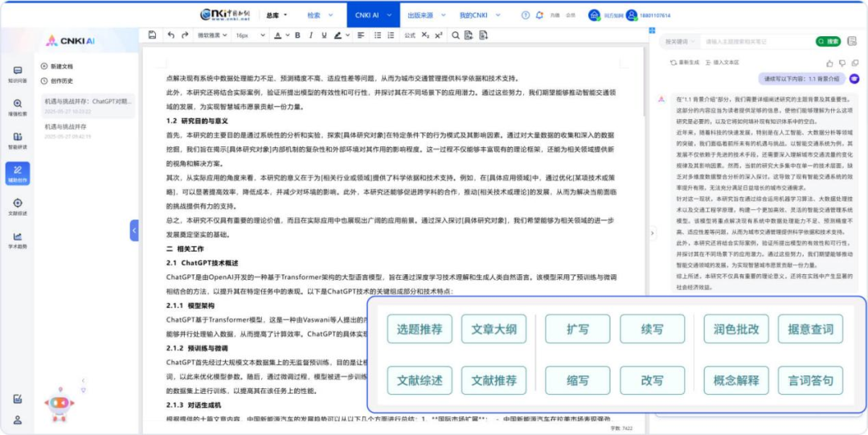
Task: Open the 总库 database dropdown
Action: click(276, 14)
